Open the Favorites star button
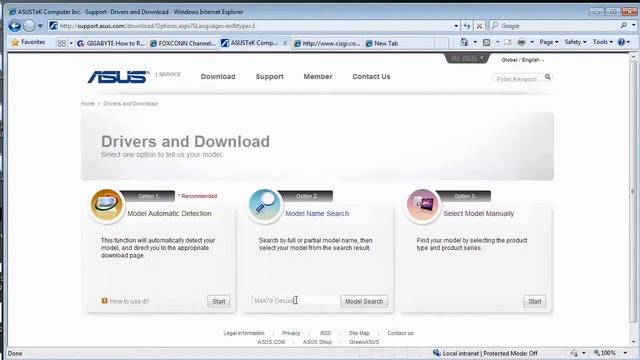640x360 pixels. click(x=28, y=42)
